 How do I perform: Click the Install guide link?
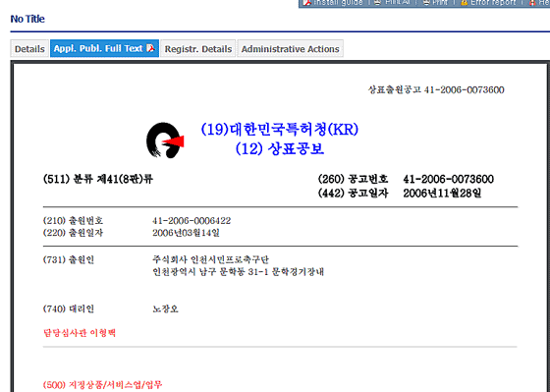click(338, 3)
